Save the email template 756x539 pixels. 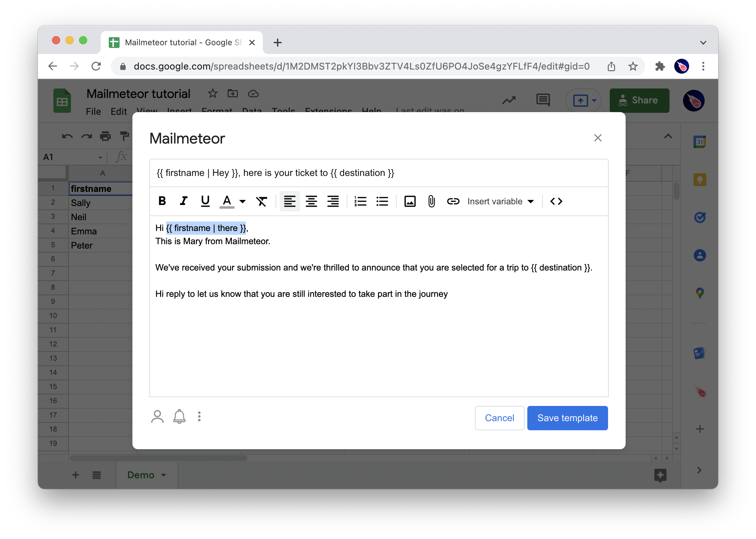[x=567, y=418]
